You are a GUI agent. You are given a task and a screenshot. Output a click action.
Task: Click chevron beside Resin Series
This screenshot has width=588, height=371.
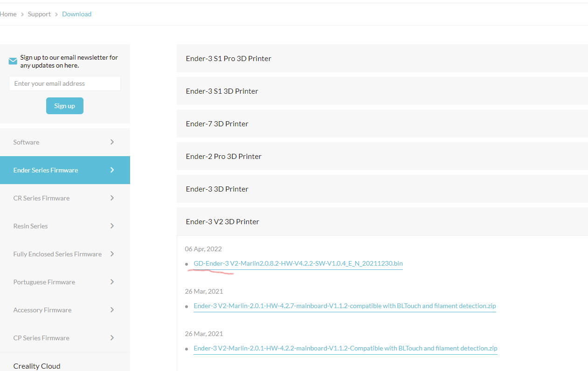click(112, 226)
